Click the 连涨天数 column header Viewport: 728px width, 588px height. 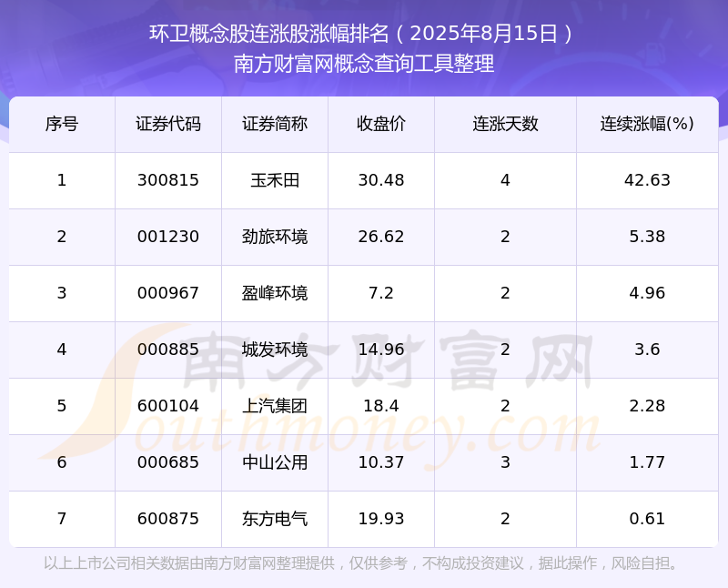[505, 124]
